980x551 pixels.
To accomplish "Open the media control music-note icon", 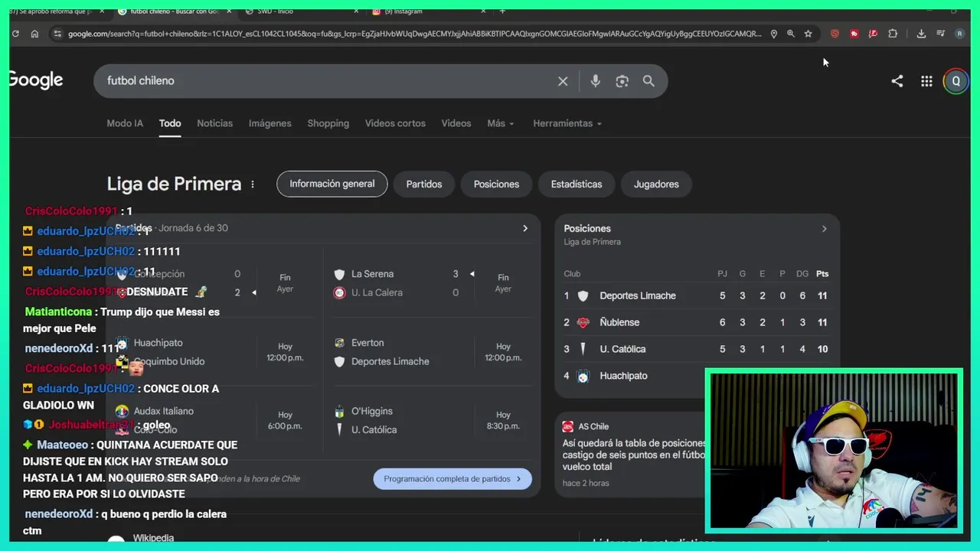I will click(x=941, y=34).
